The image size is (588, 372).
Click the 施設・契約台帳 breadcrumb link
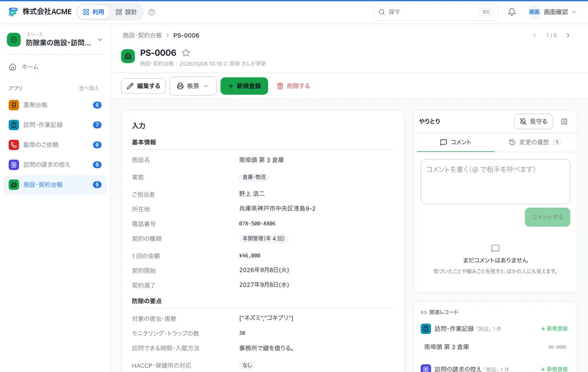(142, 35)
